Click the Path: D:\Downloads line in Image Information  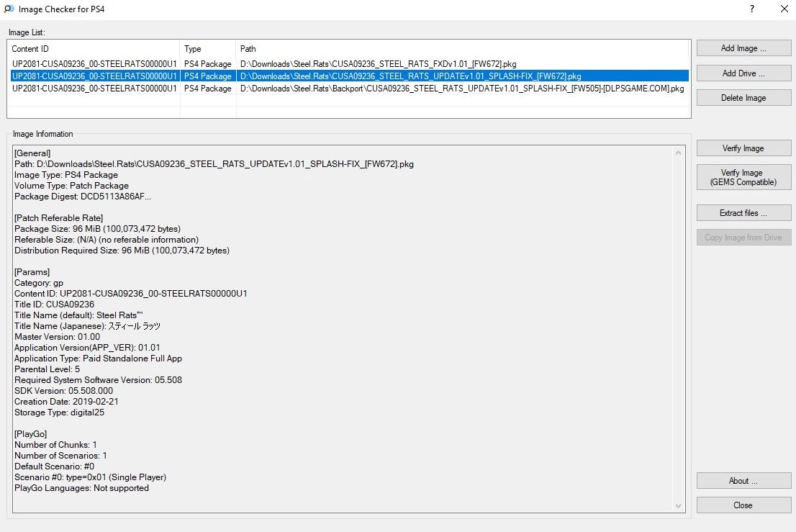[x=214, y=164]
